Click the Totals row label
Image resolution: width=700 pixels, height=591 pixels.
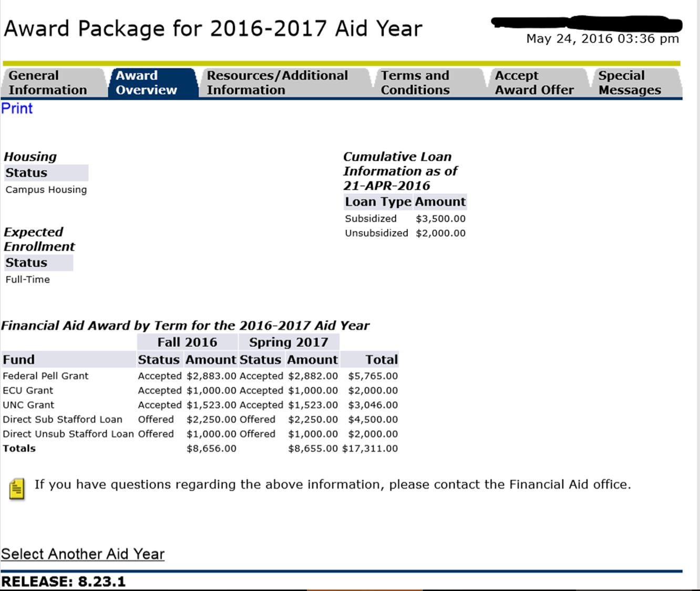click(19, 449)
